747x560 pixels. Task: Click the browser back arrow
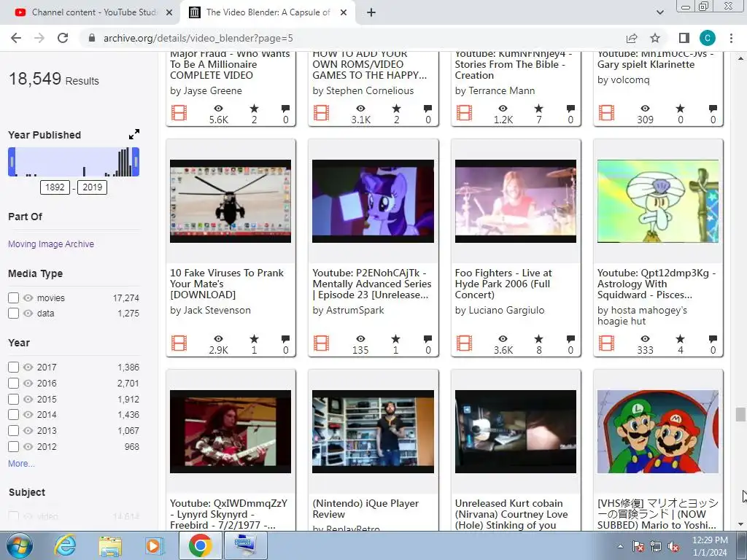tap(16, 38)
